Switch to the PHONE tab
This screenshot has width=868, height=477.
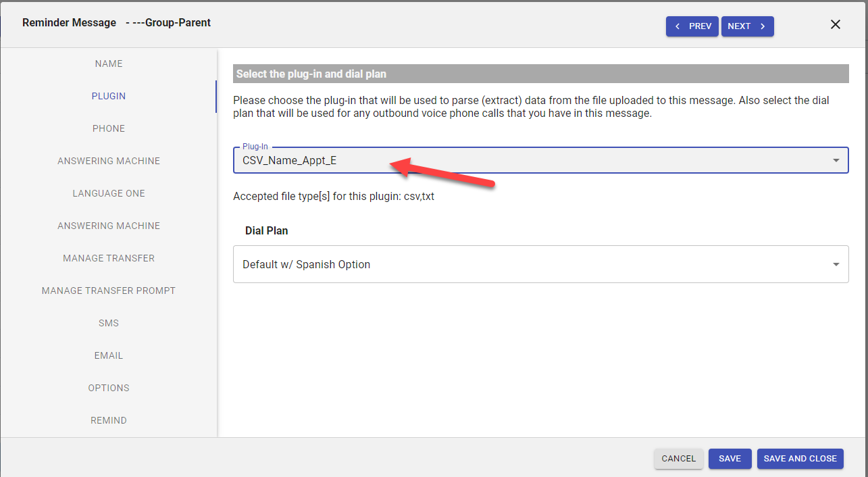[109, 128]
